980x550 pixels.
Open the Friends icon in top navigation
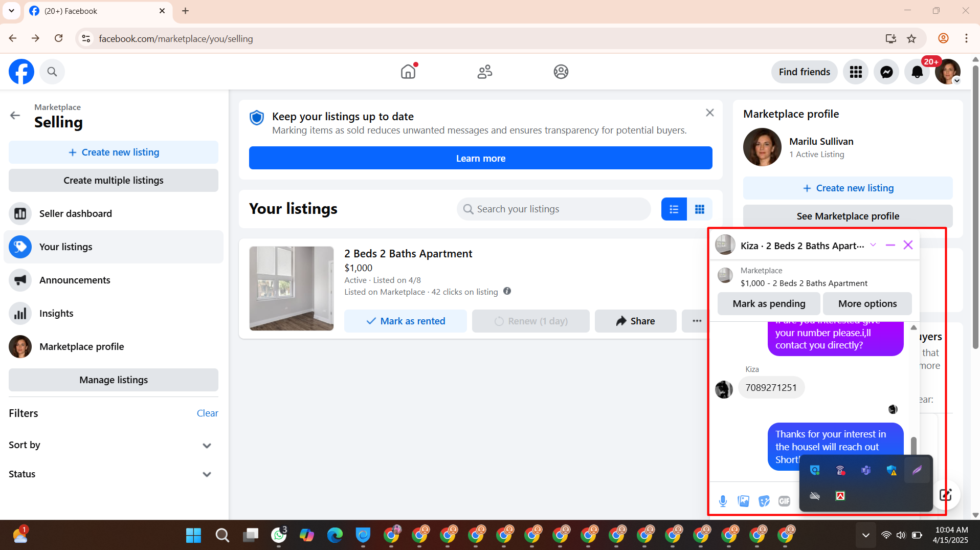[x=484, y=72]
